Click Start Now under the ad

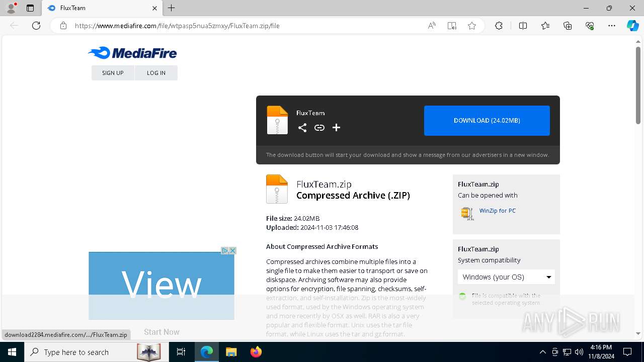click(162, 332)
